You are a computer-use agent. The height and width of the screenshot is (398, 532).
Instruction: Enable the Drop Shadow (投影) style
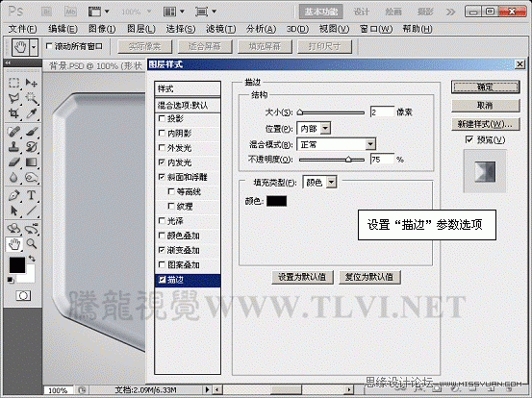coord(162,118)
